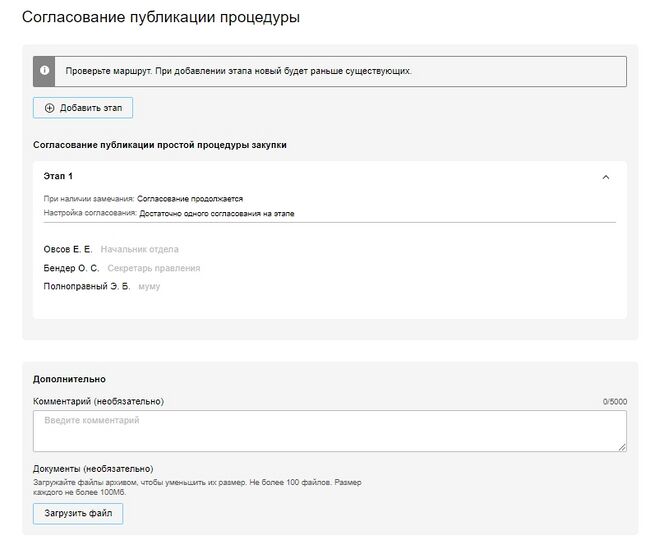Viewport: 650px width, 545px height.
Task: Click the Секретарь правления position label
Action: coord(154,268)
